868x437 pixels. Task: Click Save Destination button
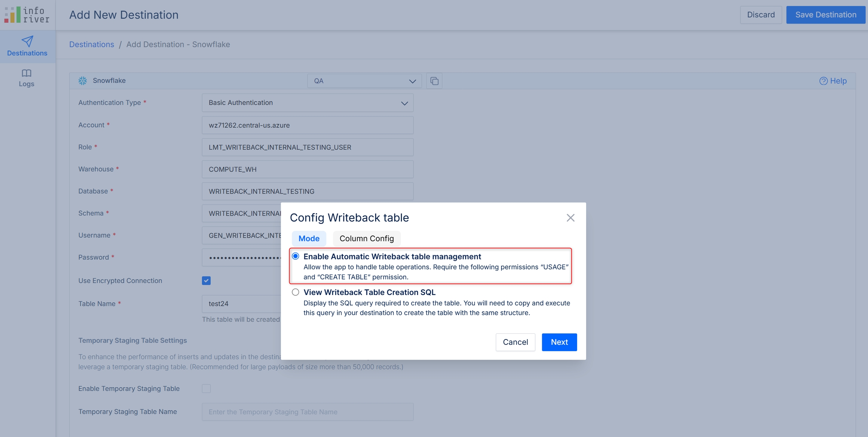coord(825,15)
